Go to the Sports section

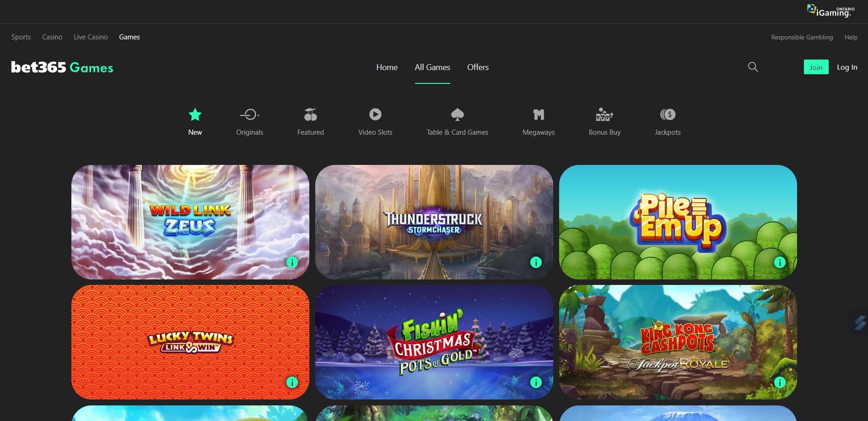pyautogui.click(x=21, y=37)
